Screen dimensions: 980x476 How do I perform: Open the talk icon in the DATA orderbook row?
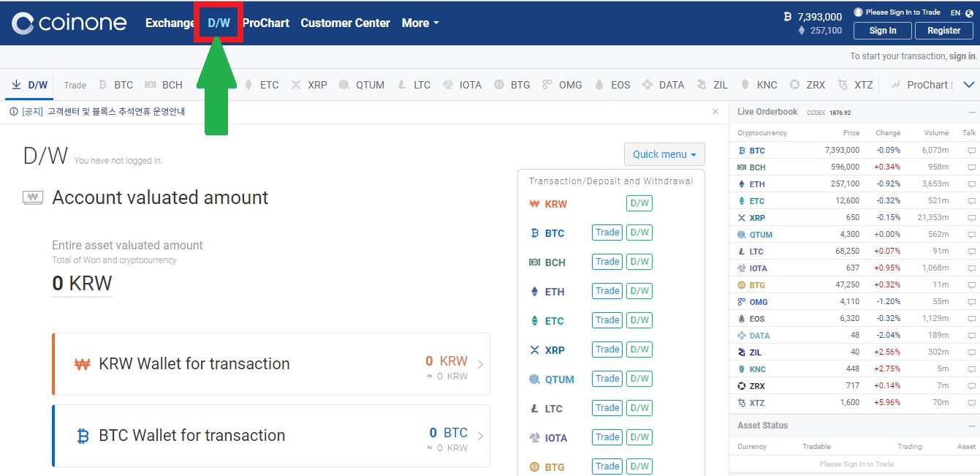pos(971,336)
